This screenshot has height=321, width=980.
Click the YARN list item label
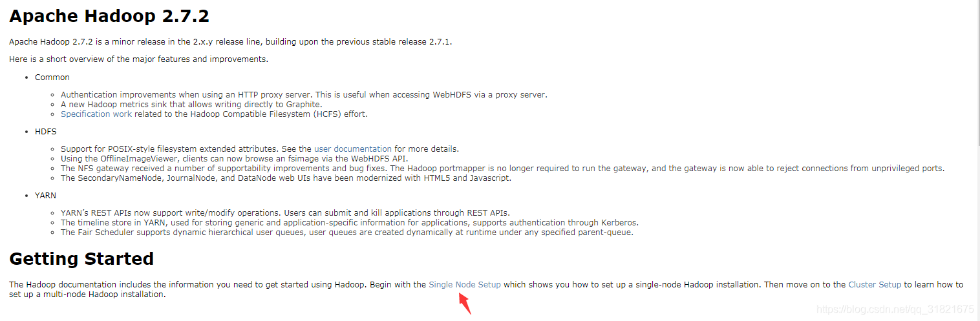click(x=46, y=194)
